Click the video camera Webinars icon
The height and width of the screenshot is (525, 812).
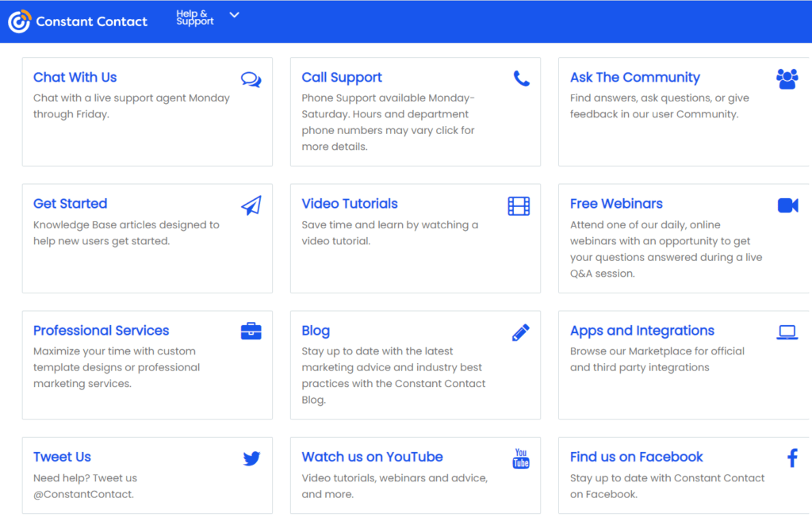(x=787, y=205)
